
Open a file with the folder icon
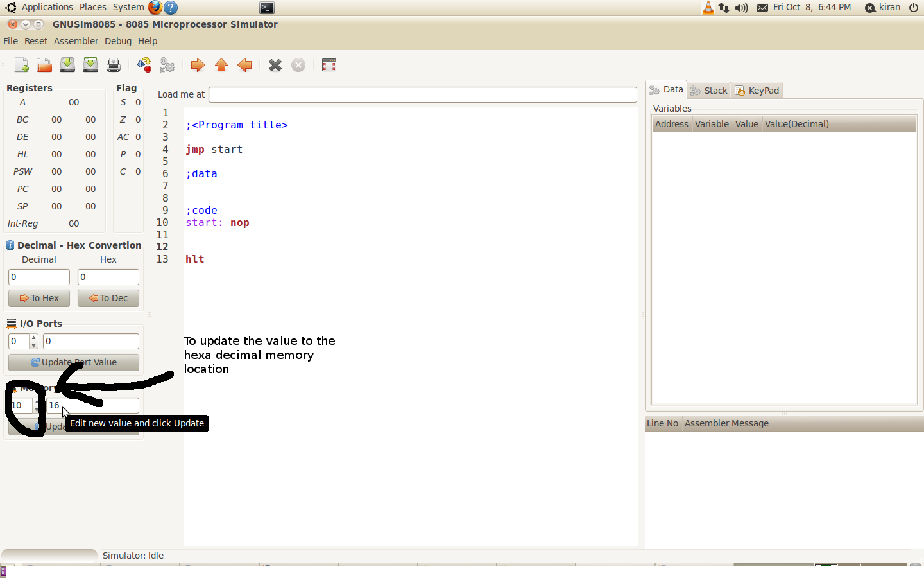pos(44,65)
